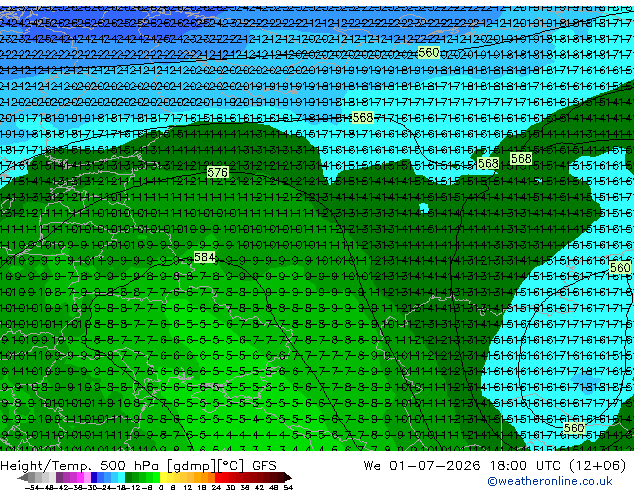634x490 pixels.
Task: Click the 560 label in the top blue band
Action: (x=429, y=53)
